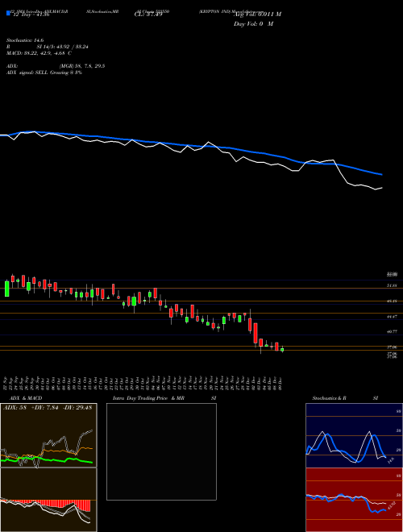Viewport: 403px width, 532px height.
Task: Open the empty Intra Day Trading chart box
Action: point(161,451)
